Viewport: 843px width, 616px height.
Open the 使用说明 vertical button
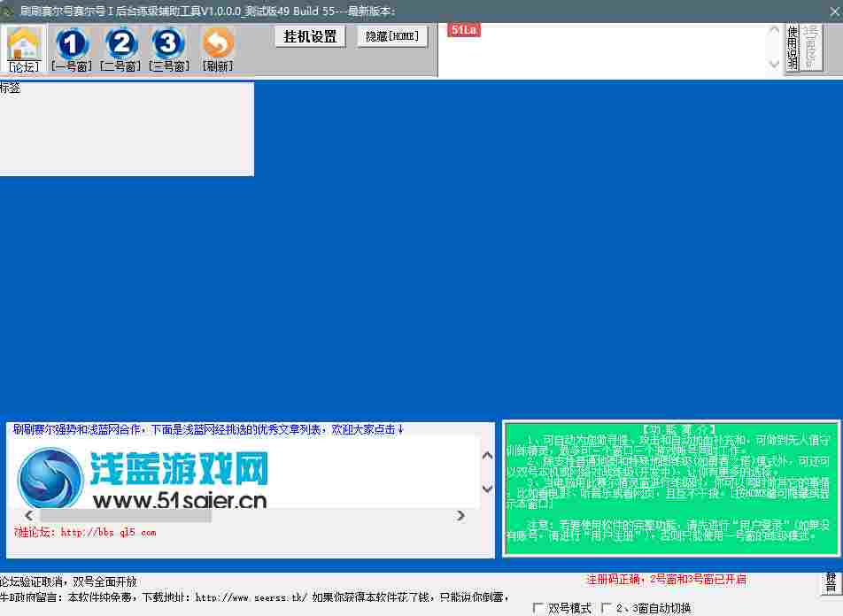[x=793, y=47]
